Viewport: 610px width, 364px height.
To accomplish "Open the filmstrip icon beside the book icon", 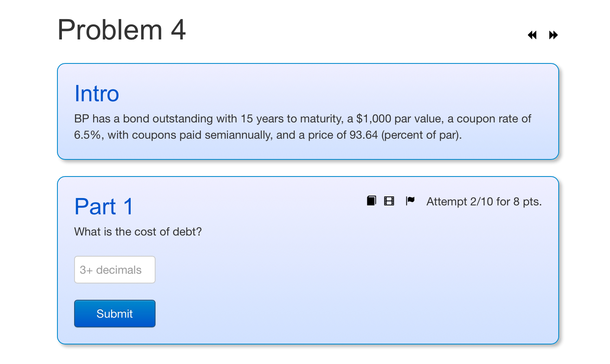I will point(389,201).
